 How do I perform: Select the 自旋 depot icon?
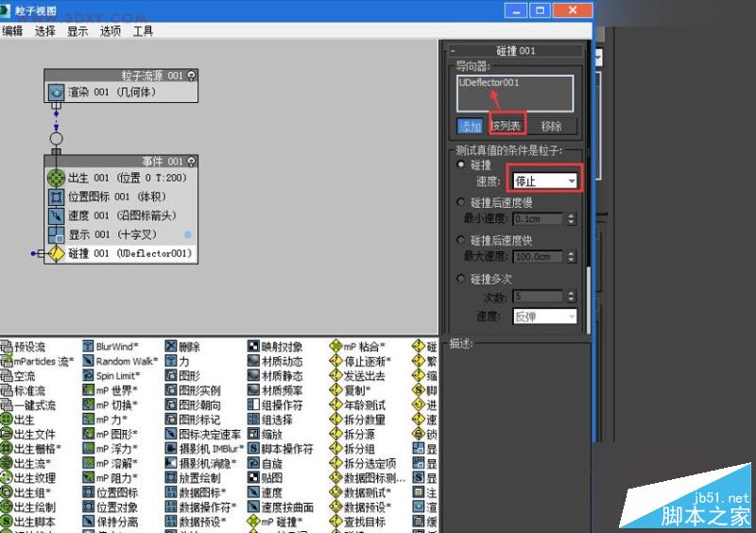tap(253, 464)
